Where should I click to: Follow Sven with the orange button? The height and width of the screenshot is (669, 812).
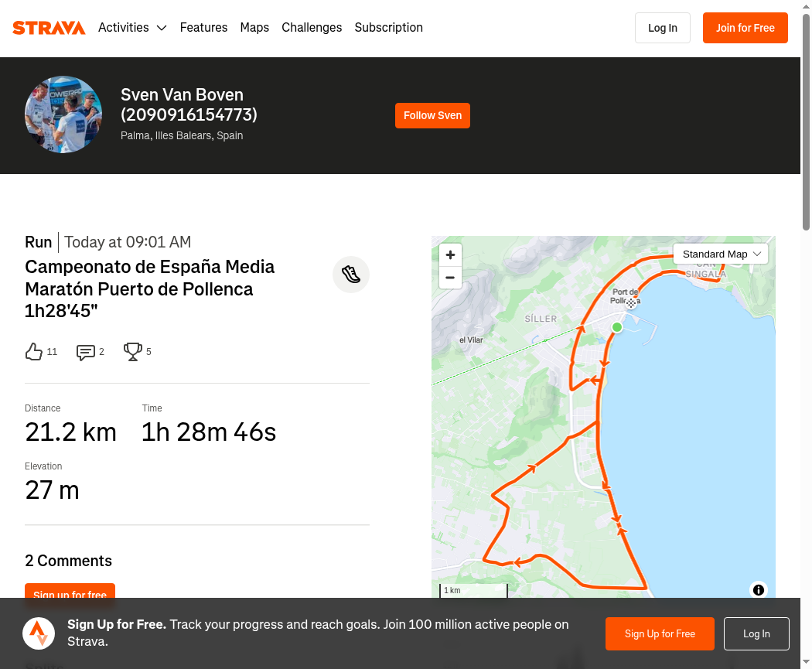[432, 115]
